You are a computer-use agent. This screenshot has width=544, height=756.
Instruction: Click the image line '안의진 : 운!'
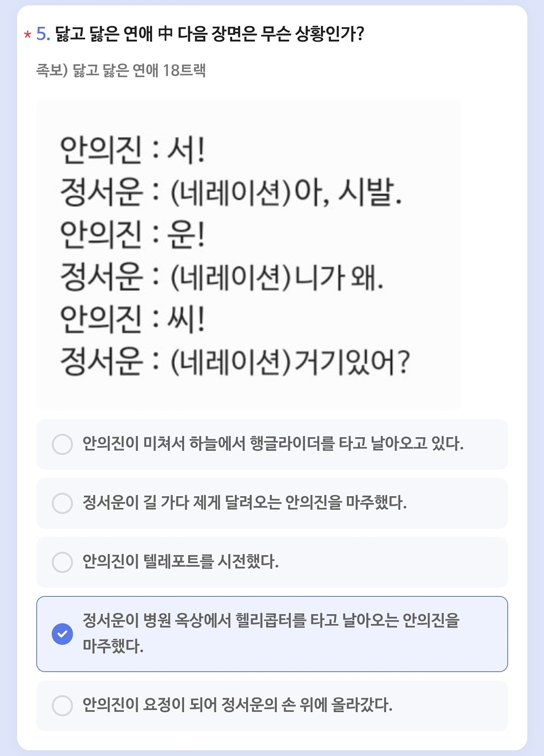[x=133, y=234]
